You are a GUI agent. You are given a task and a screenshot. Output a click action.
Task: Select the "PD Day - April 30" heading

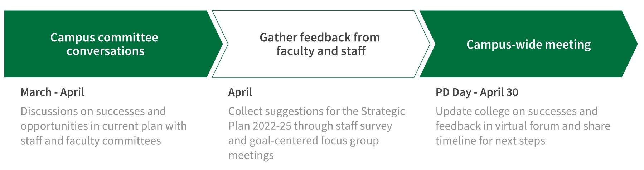click(476, 92)
